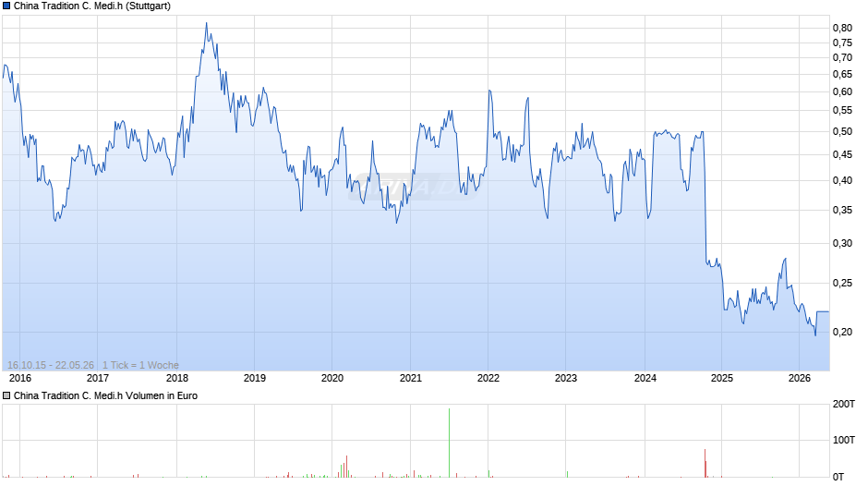Click the 0,25 price axis label
Viewport: 868px width, 486px height.
(842, 283)
